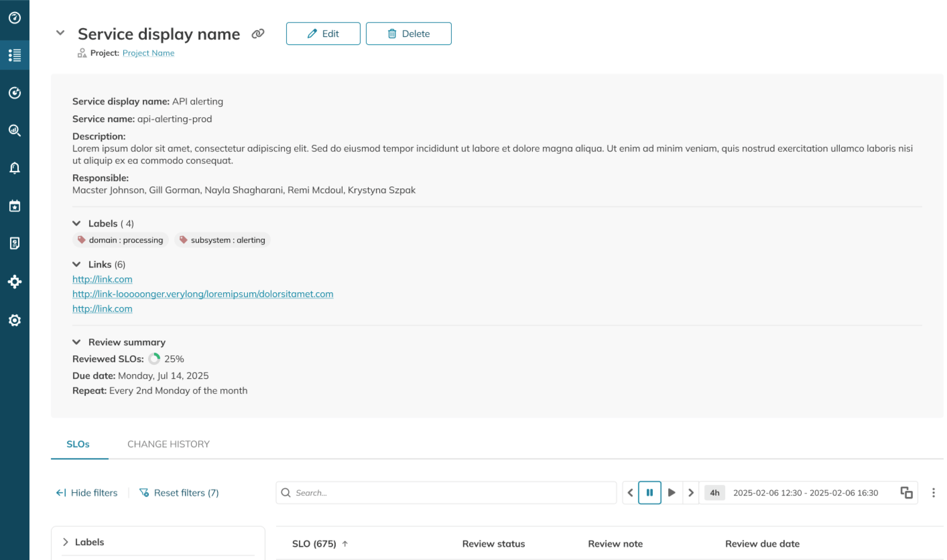
Task: Open the calendar star icon in sidebar
Action: (x=15, y=206)
